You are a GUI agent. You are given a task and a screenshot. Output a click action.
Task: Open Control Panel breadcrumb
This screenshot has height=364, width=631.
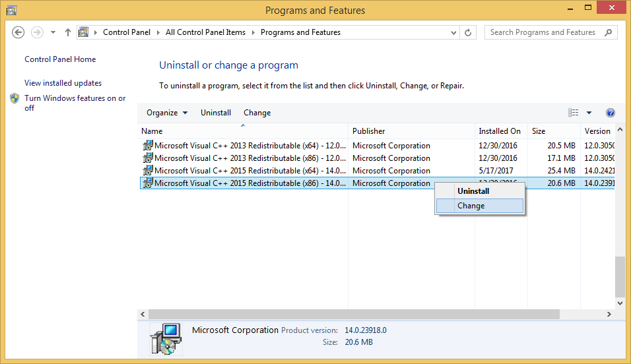(126, 32)
